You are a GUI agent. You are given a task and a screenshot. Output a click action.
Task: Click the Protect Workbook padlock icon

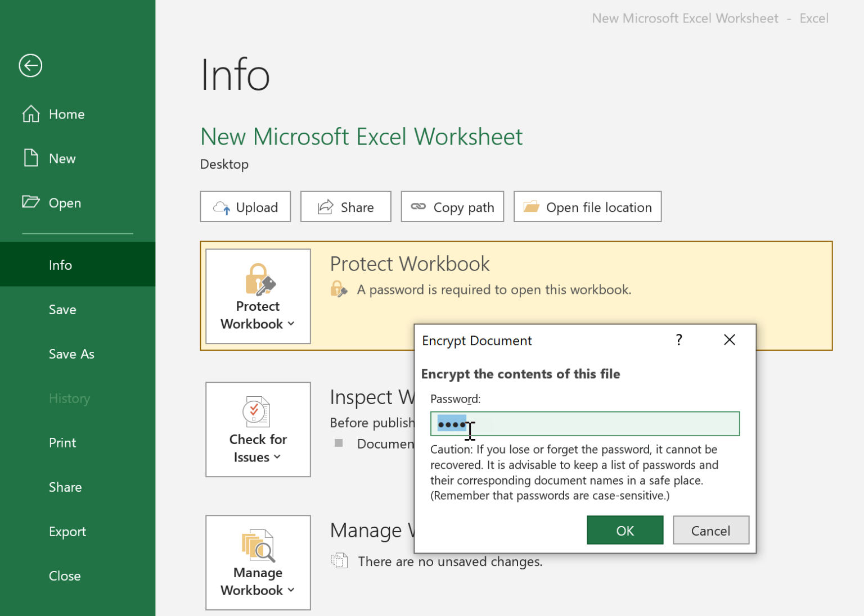pos(260,279)
